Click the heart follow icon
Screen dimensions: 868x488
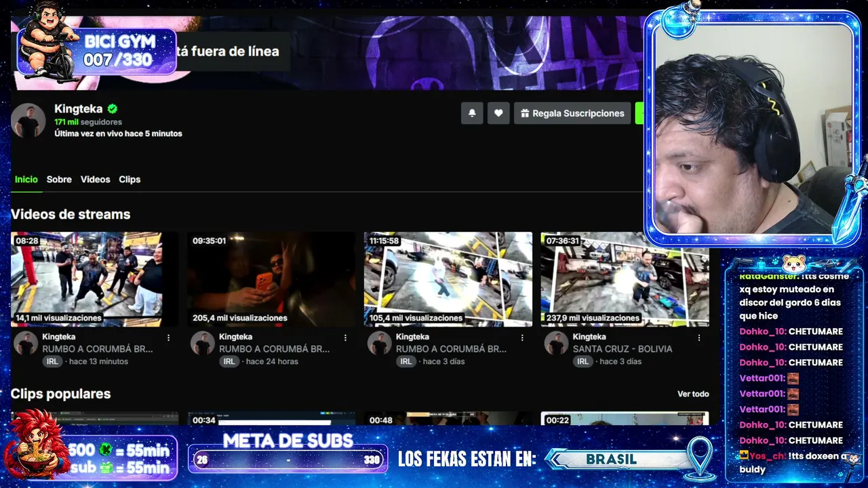[x=498, y=113]
